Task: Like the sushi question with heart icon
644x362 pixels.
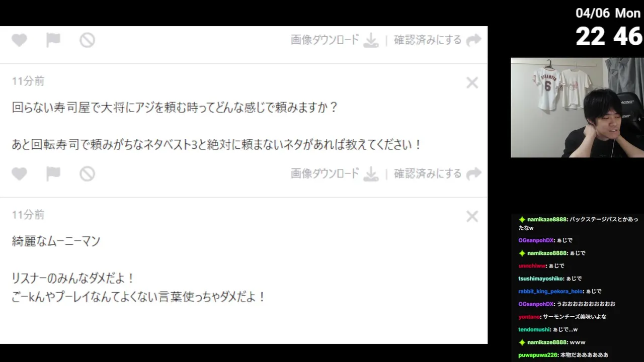Action: [19, 174]
